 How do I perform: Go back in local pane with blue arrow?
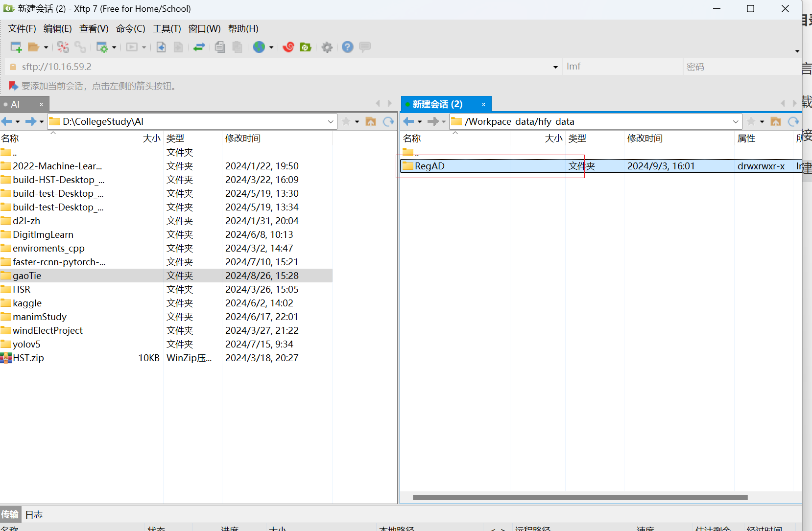pos(6,121)
